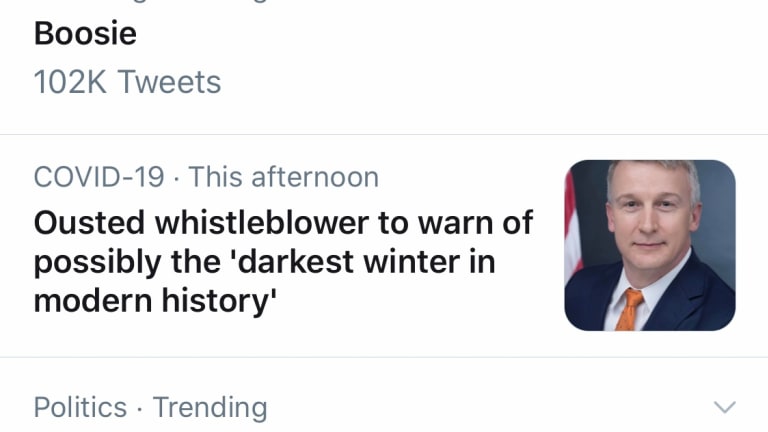Open the whistleblower news thumbnail photo
This screenshot has height=432, width=768.
coord(650,245)
